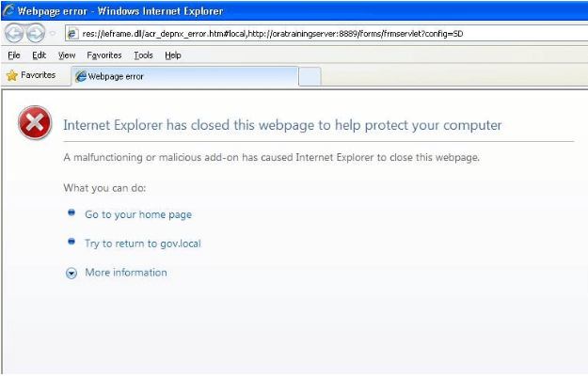Image resolution: width=588 pixels, height=377 pixels.
Task: Click the red error X icon
Action: (x=35, y=122)
